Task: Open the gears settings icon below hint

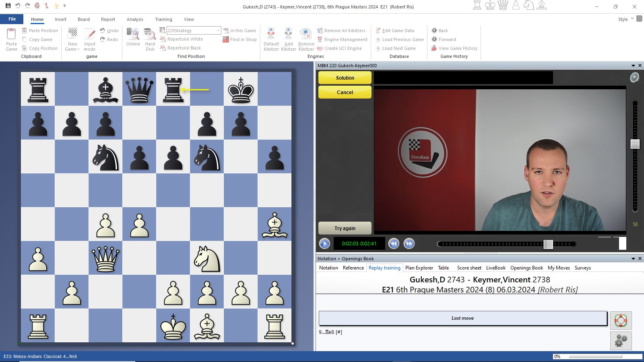Action: point(621,341)
